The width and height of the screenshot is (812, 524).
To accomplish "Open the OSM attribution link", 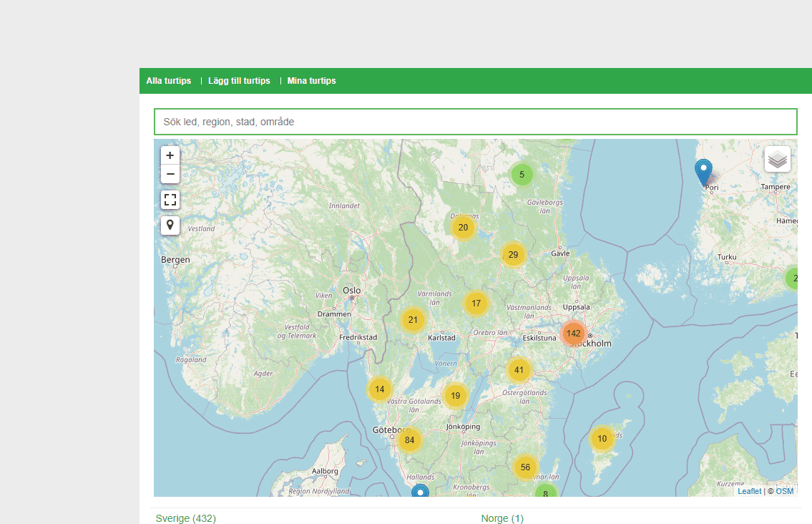I will pos(785,491).
